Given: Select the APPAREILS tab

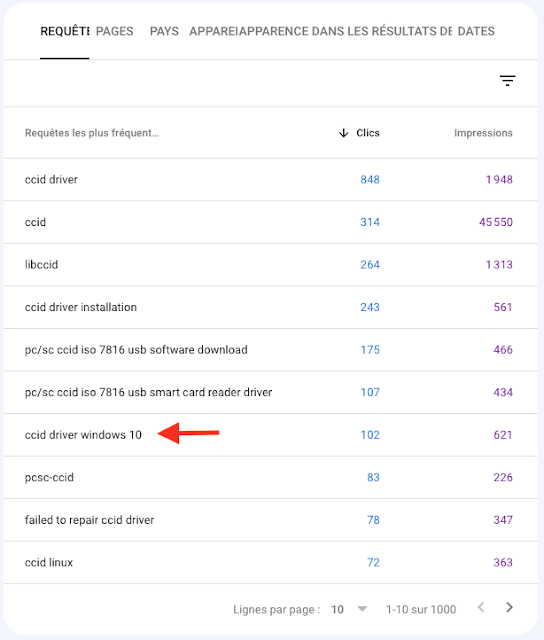Looking at the screenshot, I should pos(213,31).
